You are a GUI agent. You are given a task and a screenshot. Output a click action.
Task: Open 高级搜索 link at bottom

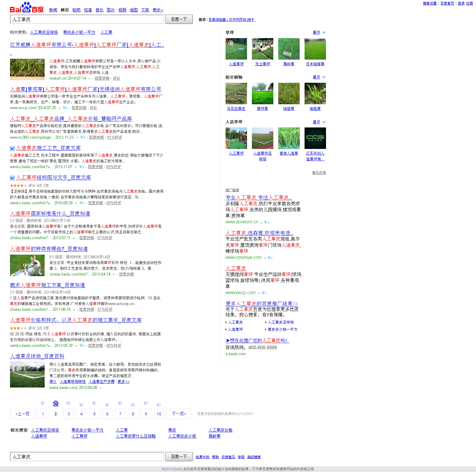pyautogui.click(x=254, y=457)
